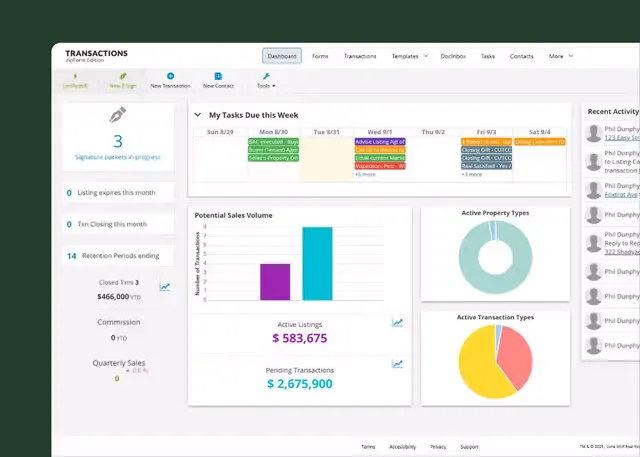Open Txn Closing this month card
This screenshot has height=457, width=640.
[x=118, y=224]
